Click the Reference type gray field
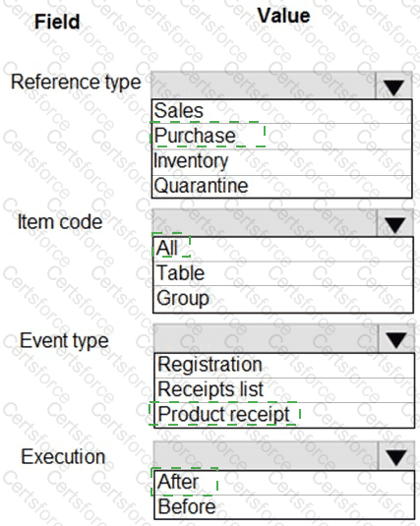420x526 pixels. click(x=264, y=86)
